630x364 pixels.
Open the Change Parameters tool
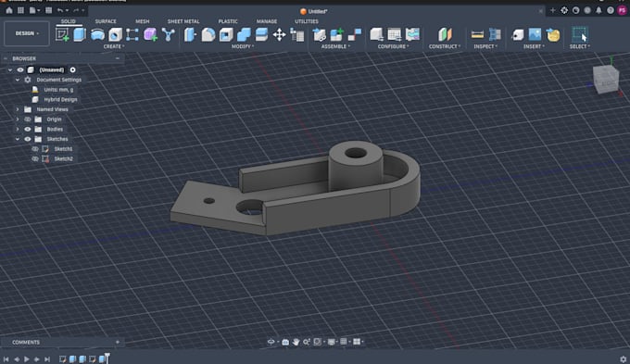point(296,35)
